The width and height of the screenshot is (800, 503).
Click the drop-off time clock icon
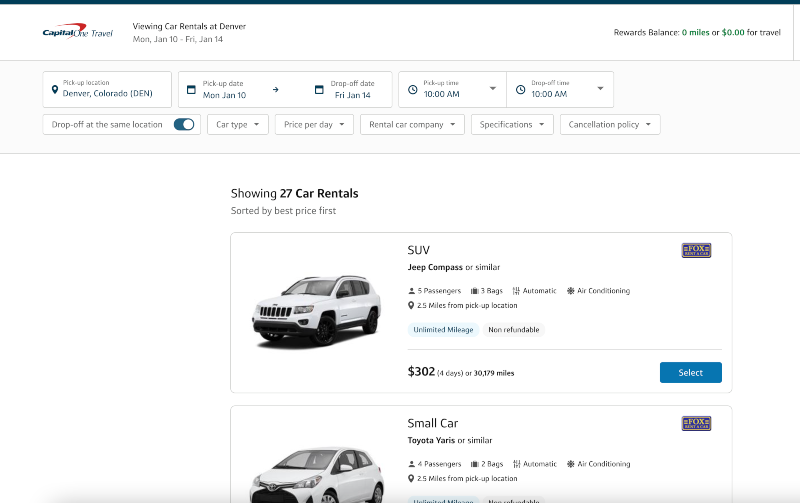[x=520, y=90]
